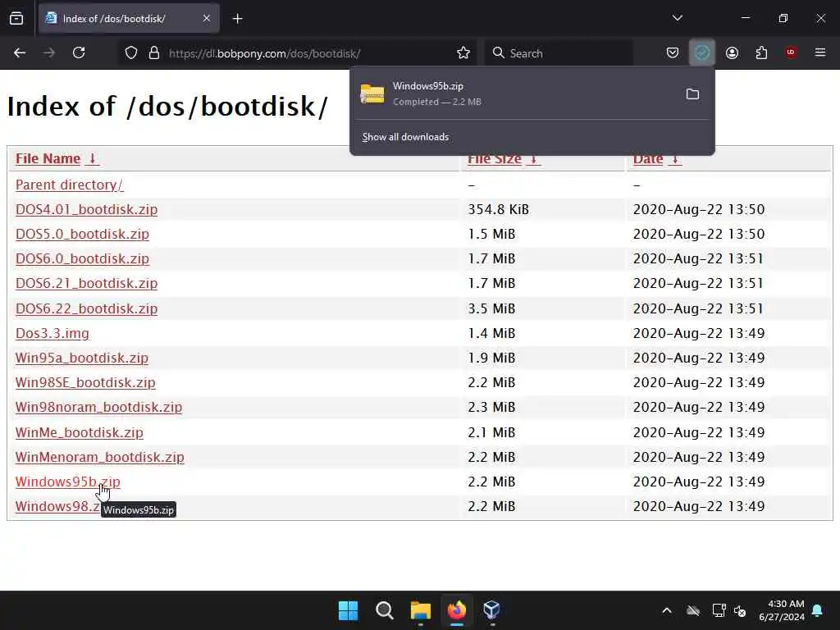Show hidden system tray icons
This screenshot has height=630, width=840.
coord(667,610)
